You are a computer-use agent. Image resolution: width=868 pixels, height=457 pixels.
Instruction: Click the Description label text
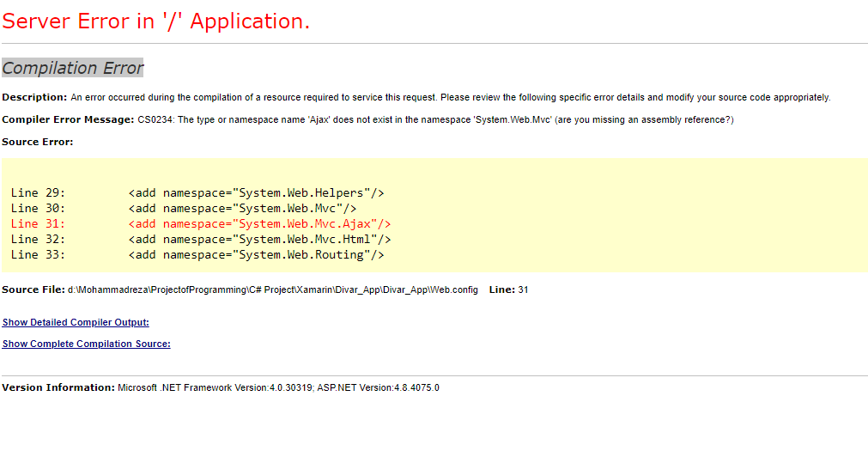34,97
